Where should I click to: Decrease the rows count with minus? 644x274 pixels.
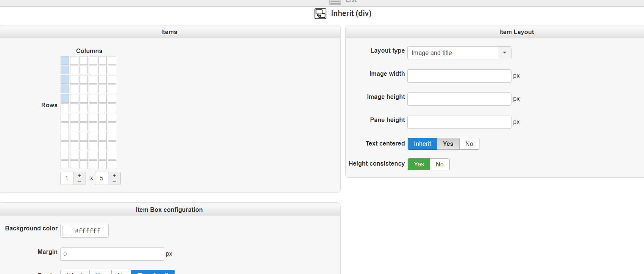(x=114, y=182)
